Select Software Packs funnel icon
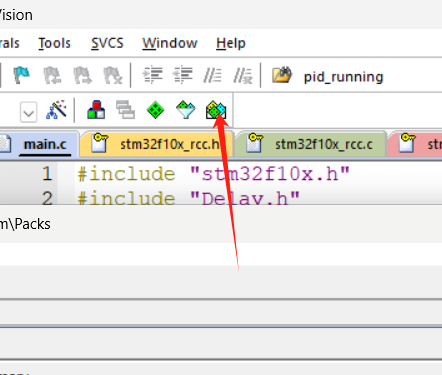This screenshot has width=442, height=375. (x=185, y=110)
